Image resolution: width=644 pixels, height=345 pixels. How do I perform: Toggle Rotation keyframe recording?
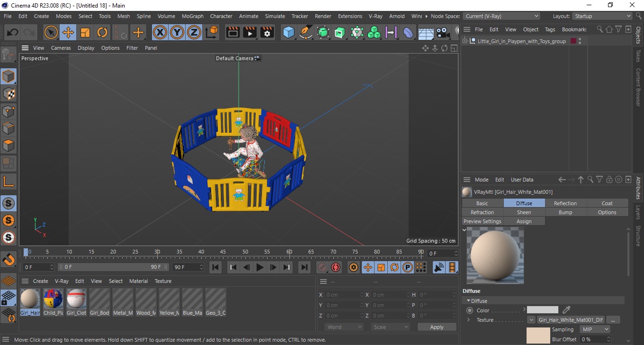click(x=394, y=267)
